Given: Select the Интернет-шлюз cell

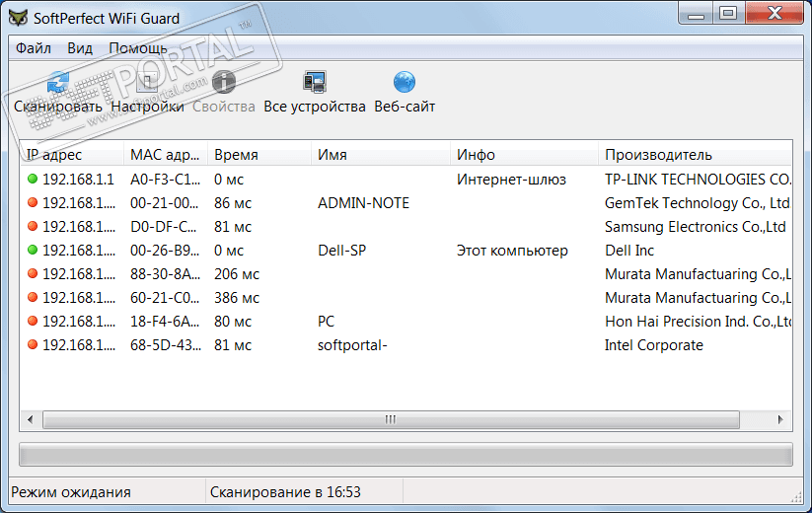Looking at the screenshot, I should pos(511,180).
